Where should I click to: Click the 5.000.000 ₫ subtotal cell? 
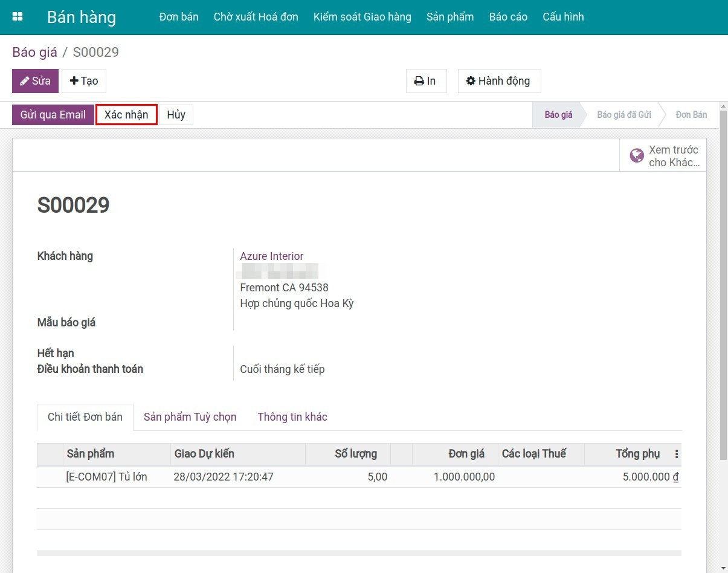[x=633, y=477]
